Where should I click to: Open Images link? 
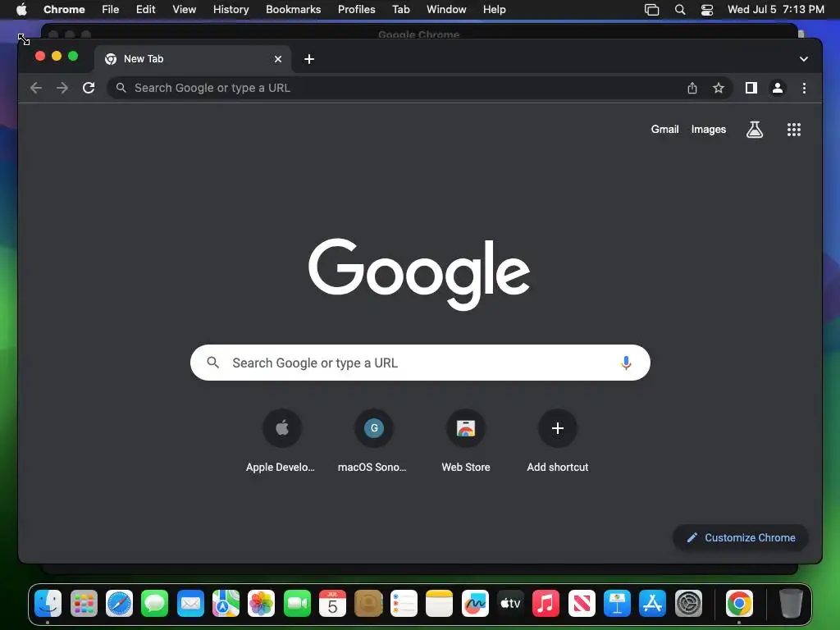click(708, 129)
